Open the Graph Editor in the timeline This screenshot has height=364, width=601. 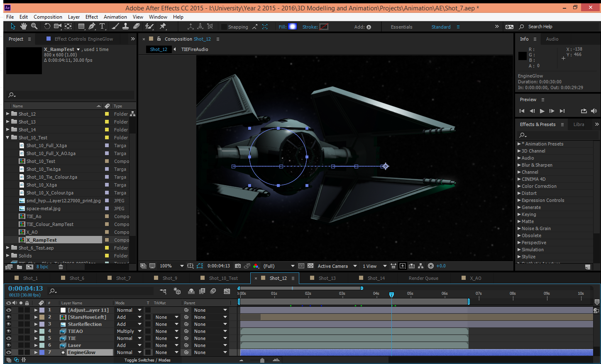[227, 291]
